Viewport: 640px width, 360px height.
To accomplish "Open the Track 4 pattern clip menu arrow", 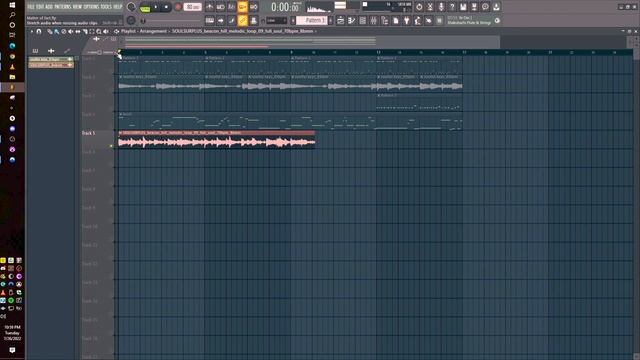I will 120,114.
